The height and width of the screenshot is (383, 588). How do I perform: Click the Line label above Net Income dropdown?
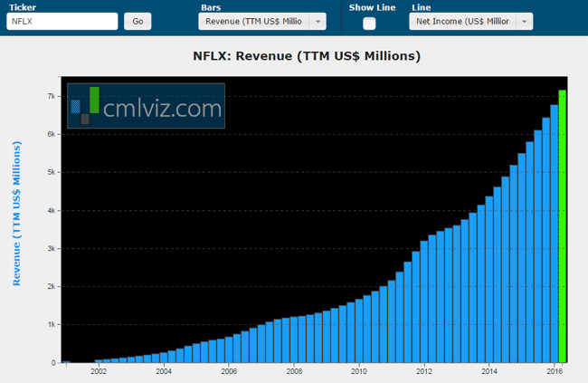[x=422, y=7]
